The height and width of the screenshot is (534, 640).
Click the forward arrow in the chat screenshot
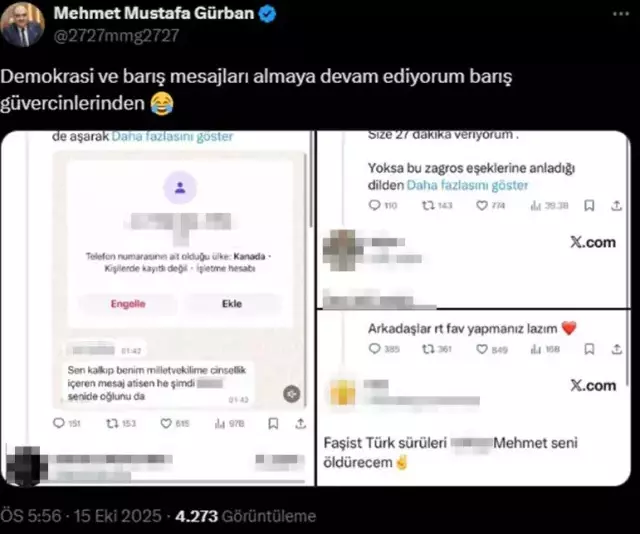coord(291,394)
